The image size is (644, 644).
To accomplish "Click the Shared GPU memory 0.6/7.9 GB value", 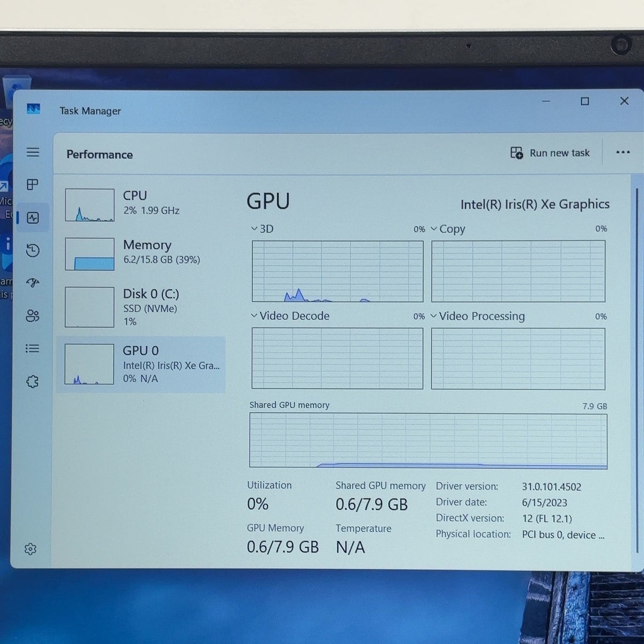I will [x=371, y=504].
